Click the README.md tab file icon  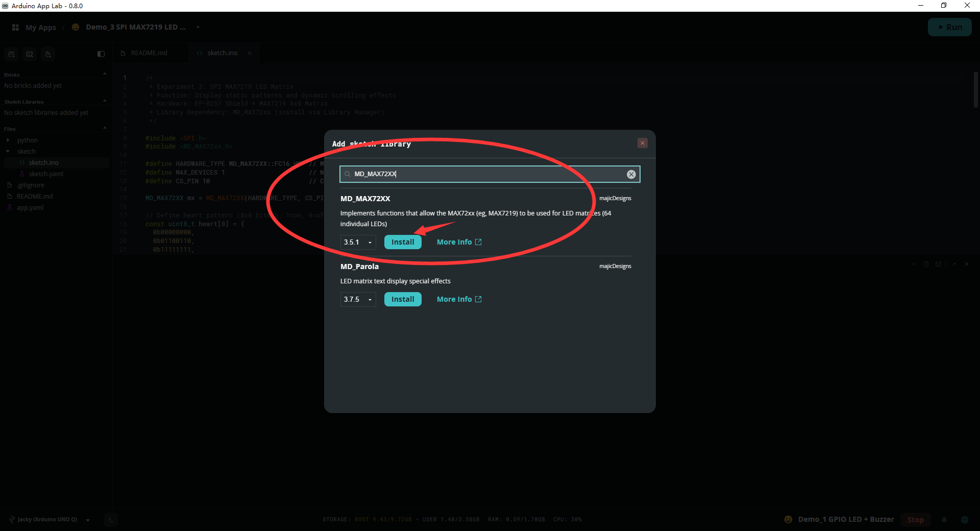pyautogui.click(x=123, y=53)
